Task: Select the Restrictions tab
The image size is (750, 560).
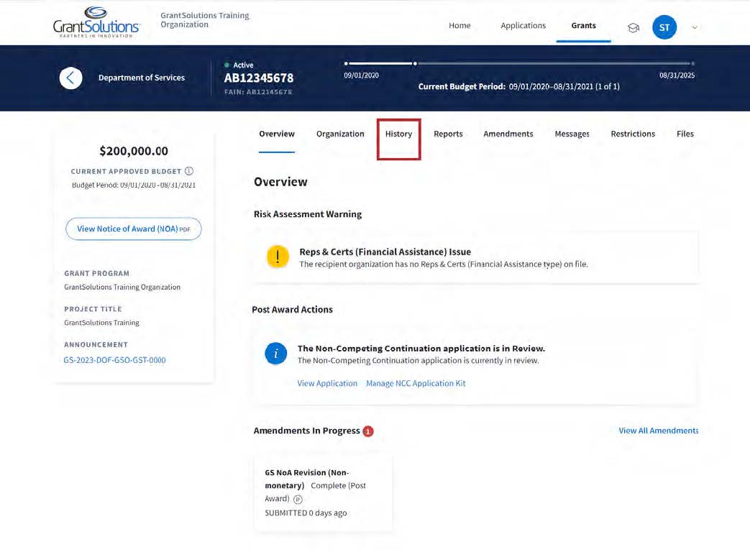Action: 633,134
